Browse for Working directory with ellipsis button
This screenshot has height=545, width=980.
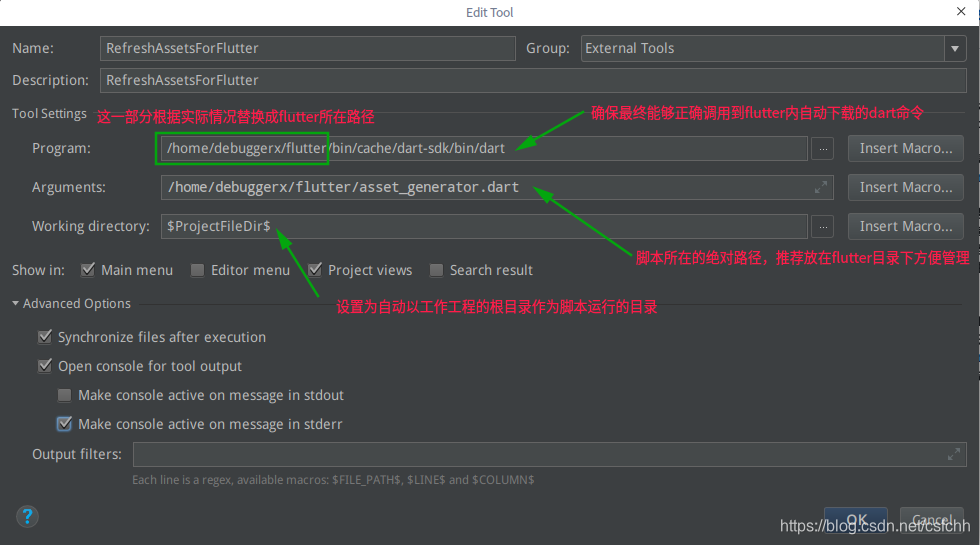click(822, 226)
